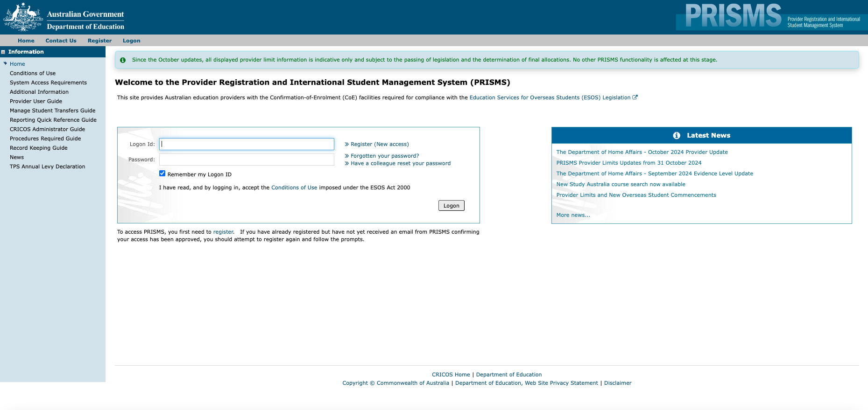Click the Latest News info icon
Image resolution: width=868 pixels, height=410 pixels.
pos(677,135)
